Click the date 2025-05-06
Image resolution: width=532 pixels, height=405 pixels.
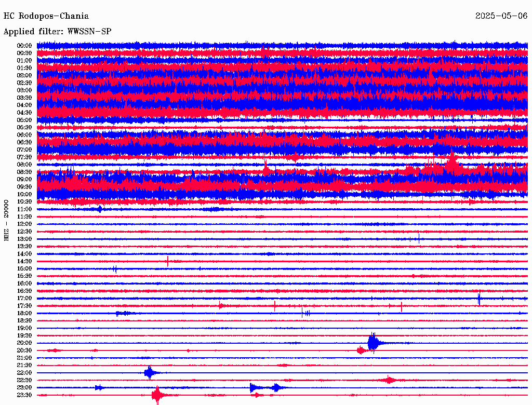[x=501, y=16]
